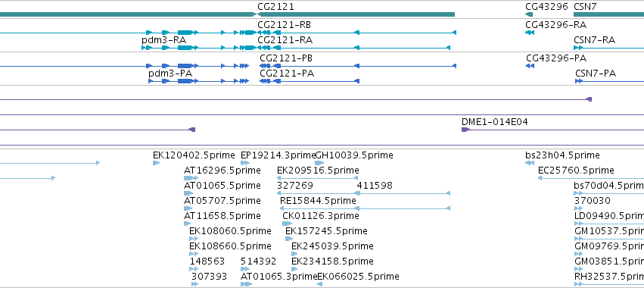Select the EK066025.5prime EST arrow
The width and height of the screenshot is (644, 288).
coord(319,284)
